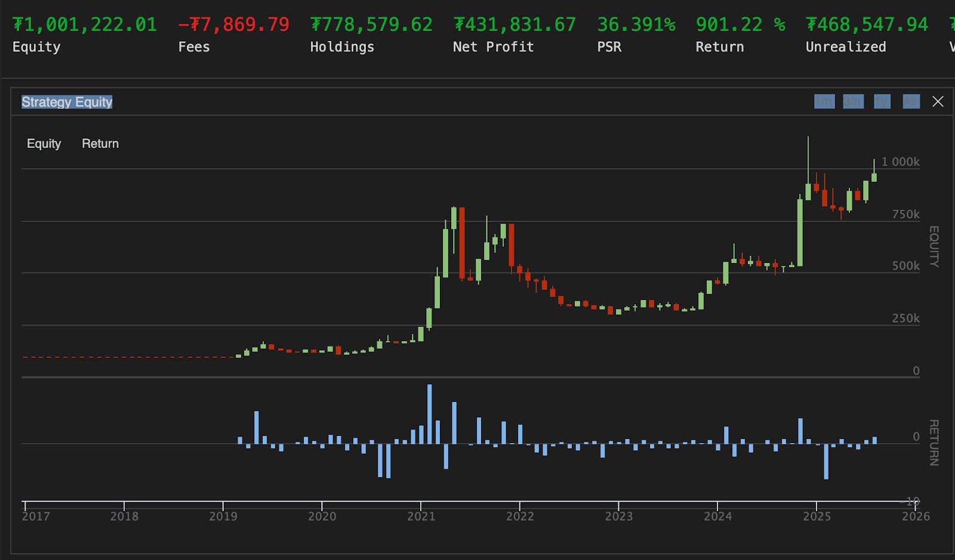Click the Unrealized statistic label
This screenshot has height=560, width=955.
[846, 47]
